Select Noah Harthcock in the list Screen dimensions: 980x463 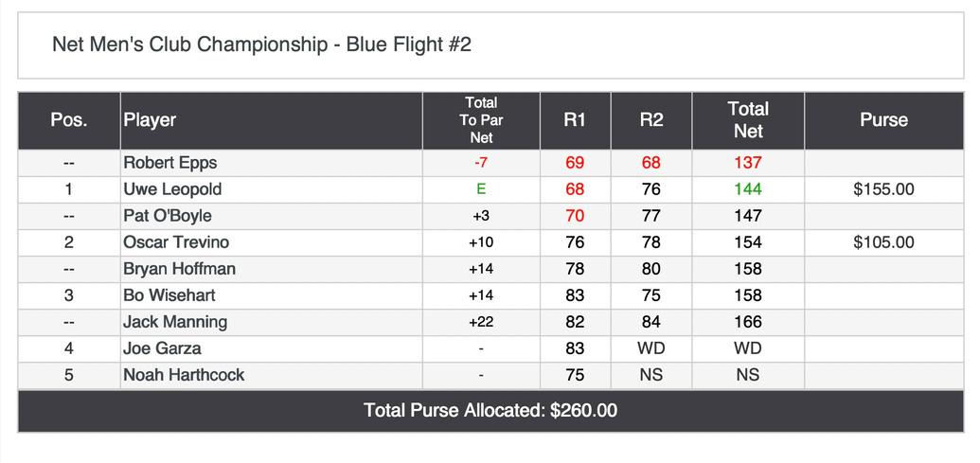[183, 375]
